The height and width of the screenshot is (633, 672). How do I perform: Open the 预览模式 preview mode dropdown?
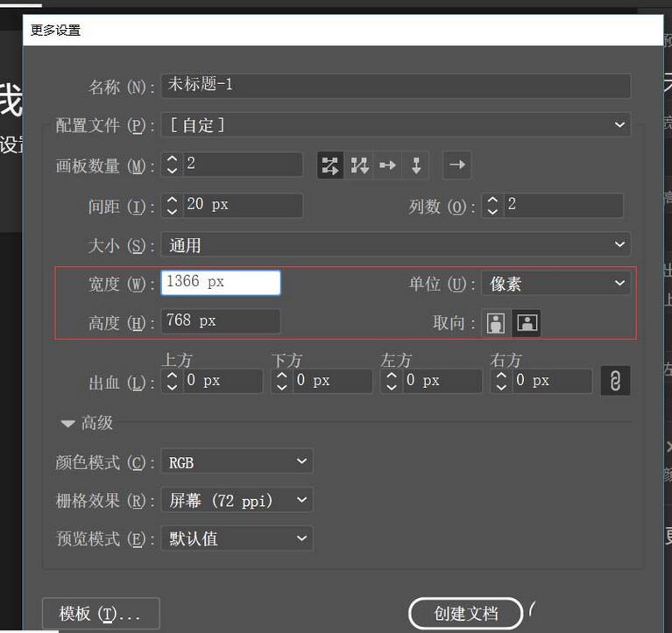(237, 538)
